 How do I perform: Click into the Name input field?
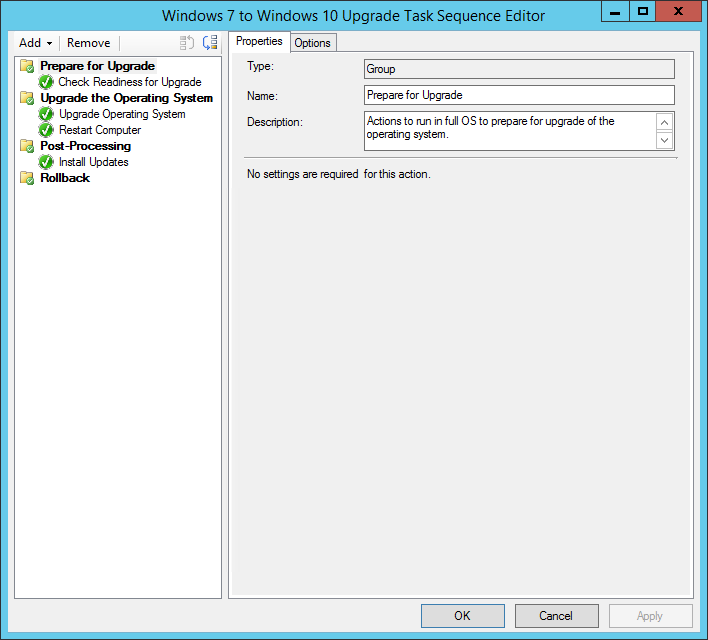pyautogui.click(x=519, y=95)
